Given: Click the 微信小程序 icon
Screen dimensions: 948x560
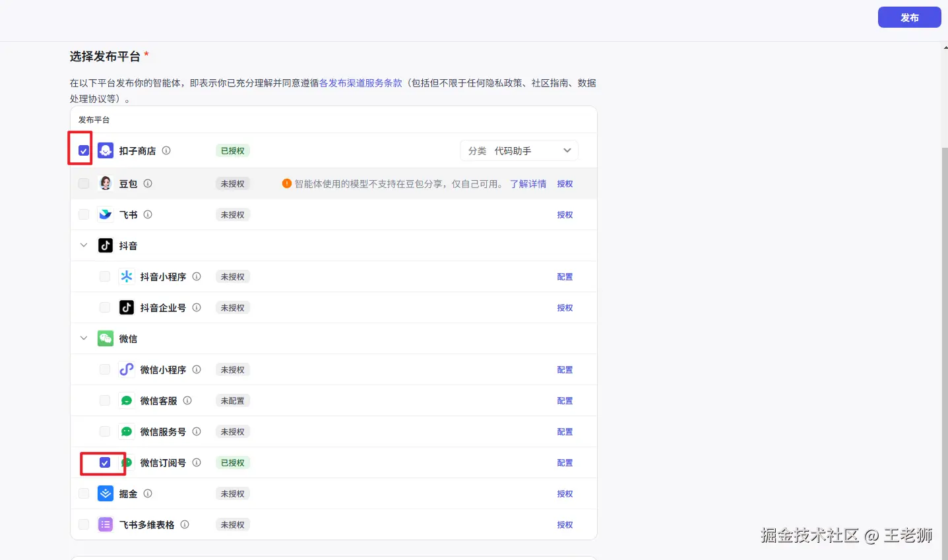Looking at the screenshot, I should (127, 369).
